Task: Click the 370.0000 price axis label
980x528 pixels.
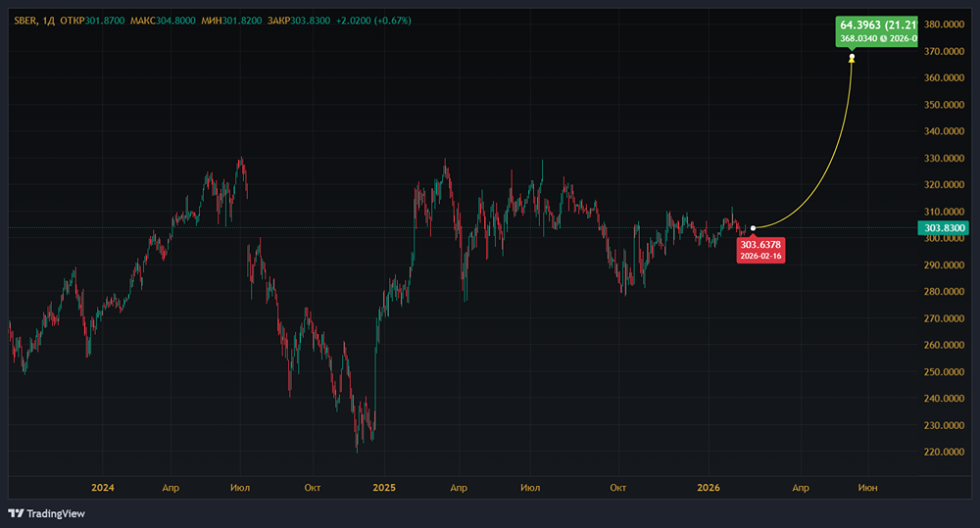Action: (x=944, y=51)
